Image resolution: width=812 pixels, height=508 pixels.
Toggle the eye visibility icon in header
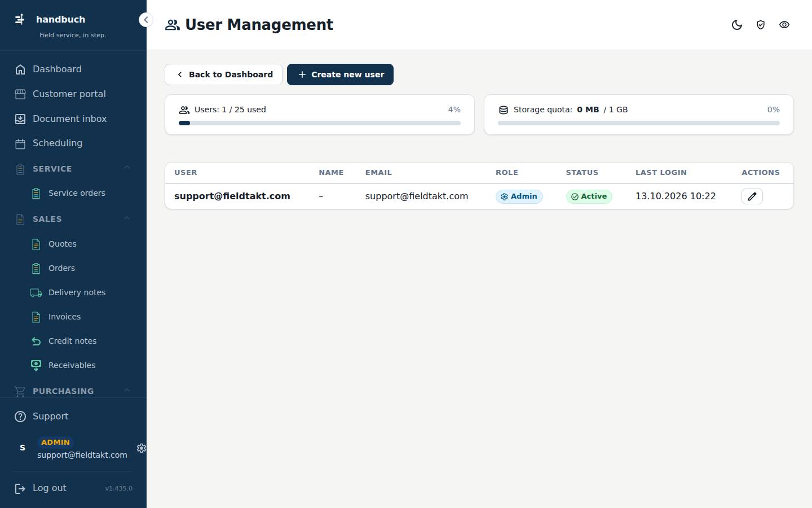784,25
